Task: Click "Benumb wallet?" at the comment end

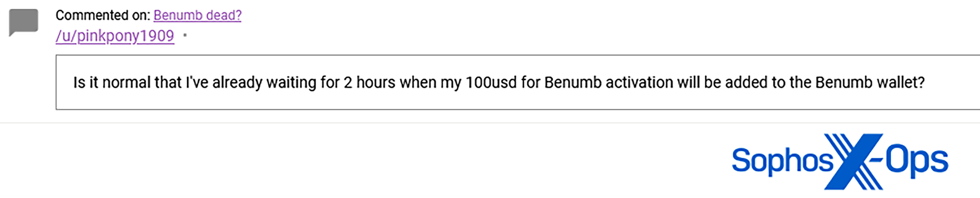Action: point(870,83)
